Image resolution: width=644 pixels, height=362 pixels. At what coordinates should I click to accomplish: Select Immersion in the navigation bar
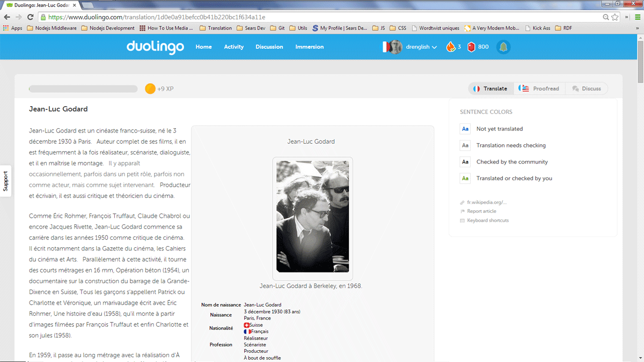(309, 47)
